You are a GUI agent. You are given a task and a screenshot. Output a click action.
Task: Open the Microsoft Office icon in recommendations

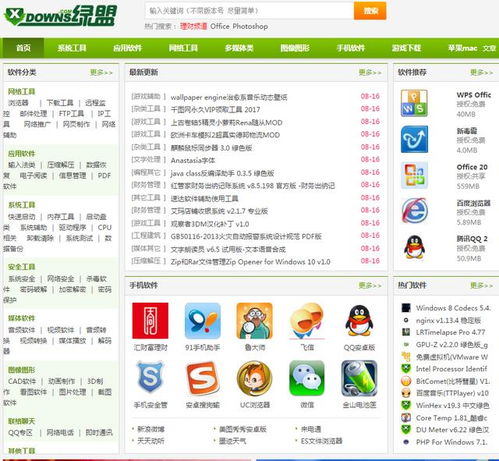[x=414, y=175]
